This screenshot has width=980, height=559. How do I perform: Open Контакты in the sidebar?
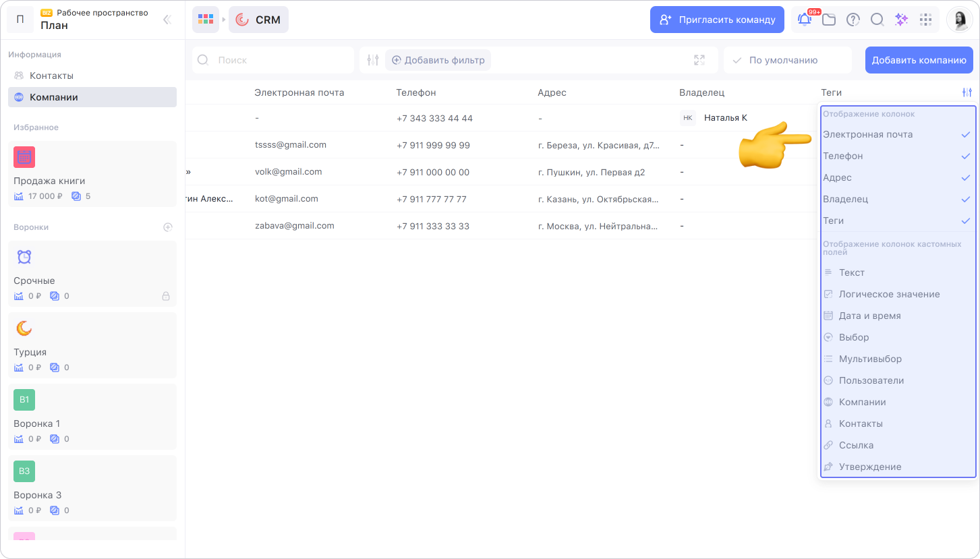coord(51,76)
